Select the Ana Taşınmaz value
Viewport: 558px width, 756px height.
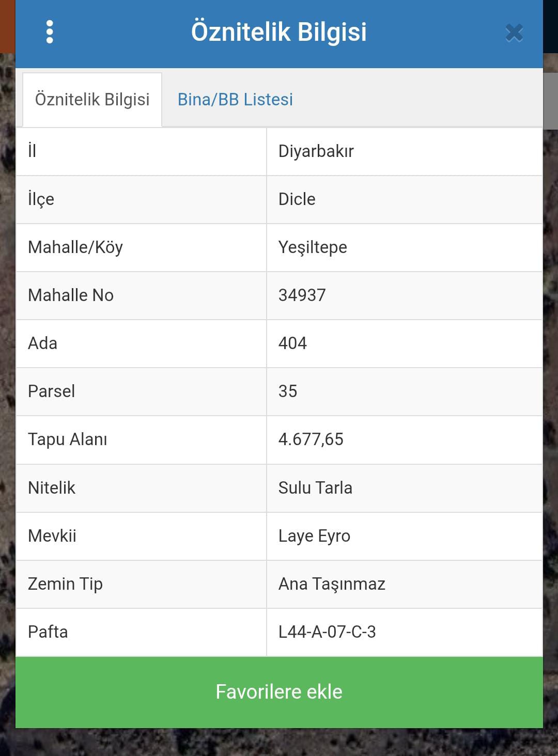(x=332, y=584)
